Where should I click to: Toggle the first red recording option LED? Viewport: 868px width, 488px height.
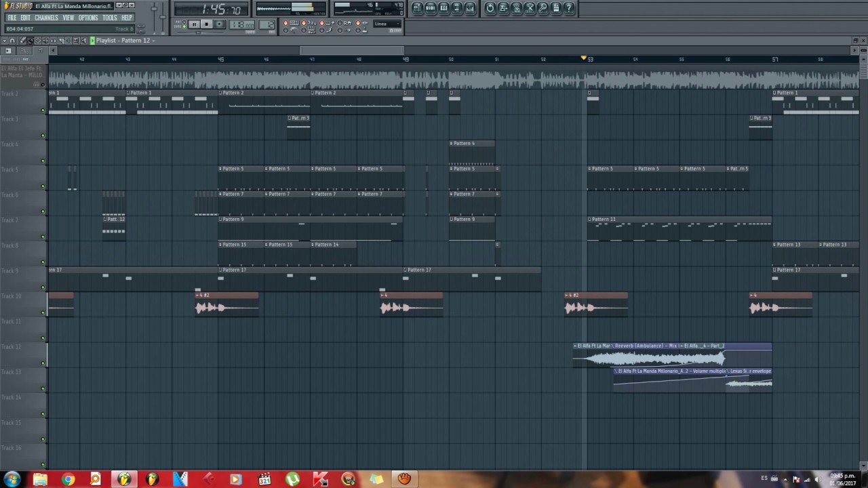tap(285, 23)
